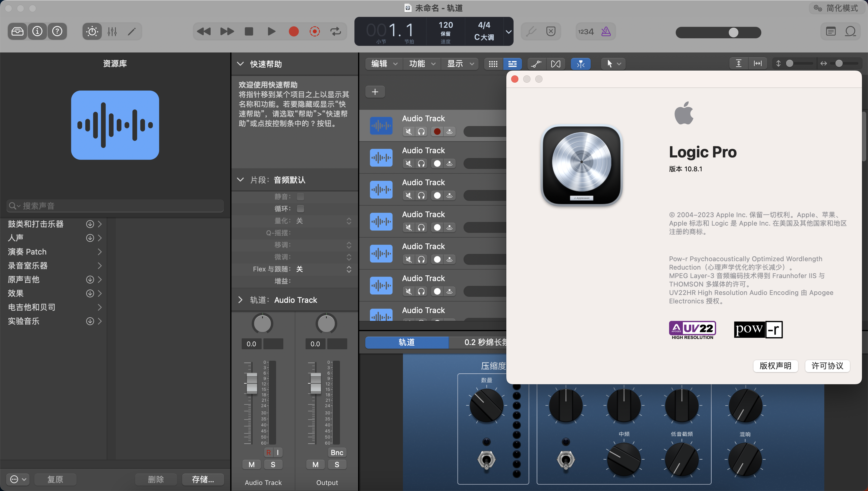Open the Library button in control bar
The image size is (868, 491).
[x=17, y=31]
